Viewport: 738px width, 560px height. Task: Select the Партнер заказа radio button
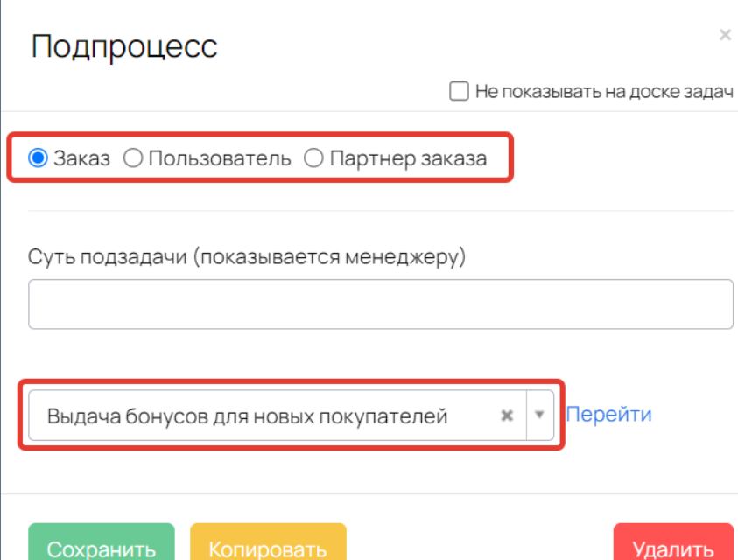pyautogui.click(x=313, y=158)
